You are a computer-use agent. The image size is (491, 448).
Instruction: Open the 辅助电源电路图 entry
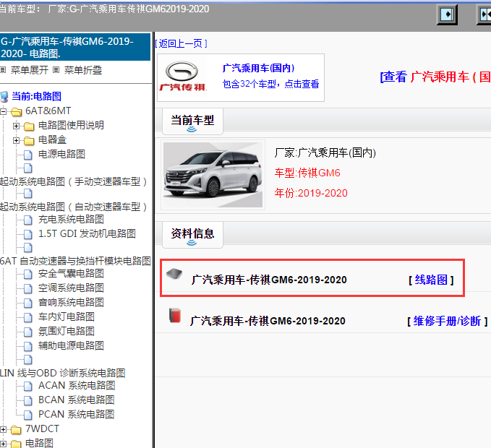click(x=71, y=345)
